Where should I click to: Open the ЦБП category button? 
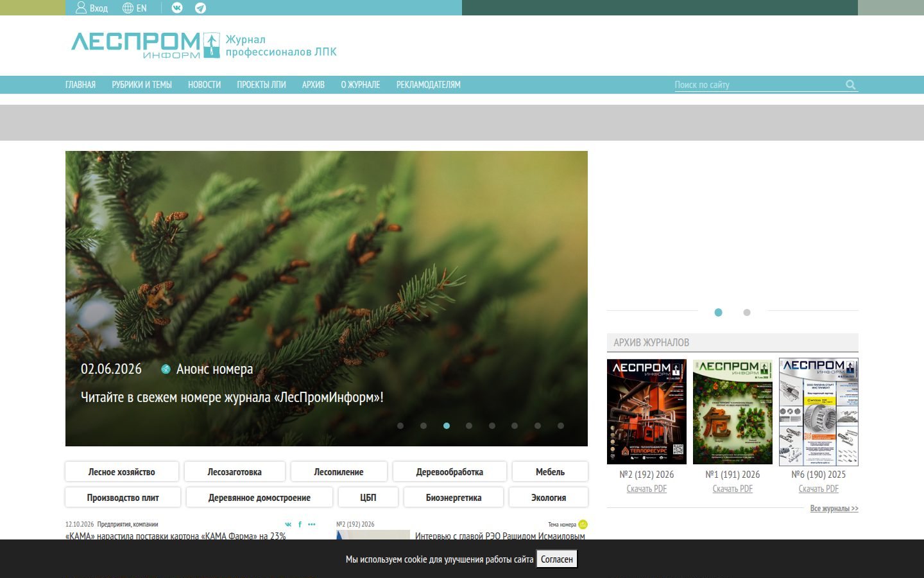tap(368, 498)
